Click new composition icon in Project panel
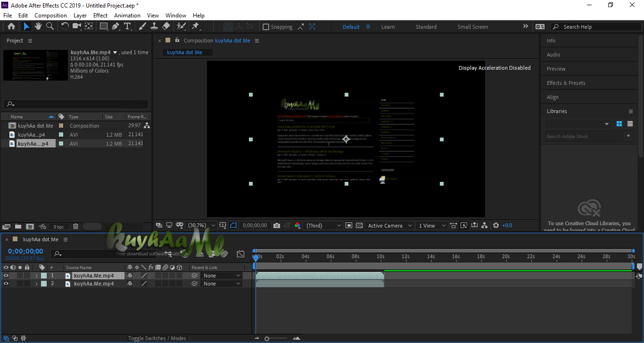This screenshot has width=644, height=343. point(30,227)
